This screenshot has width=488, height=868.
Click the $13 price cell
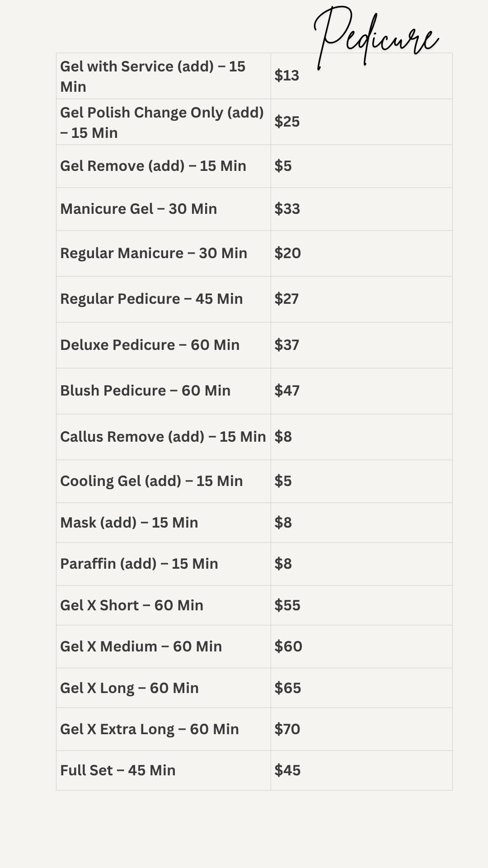pos(287,75)
